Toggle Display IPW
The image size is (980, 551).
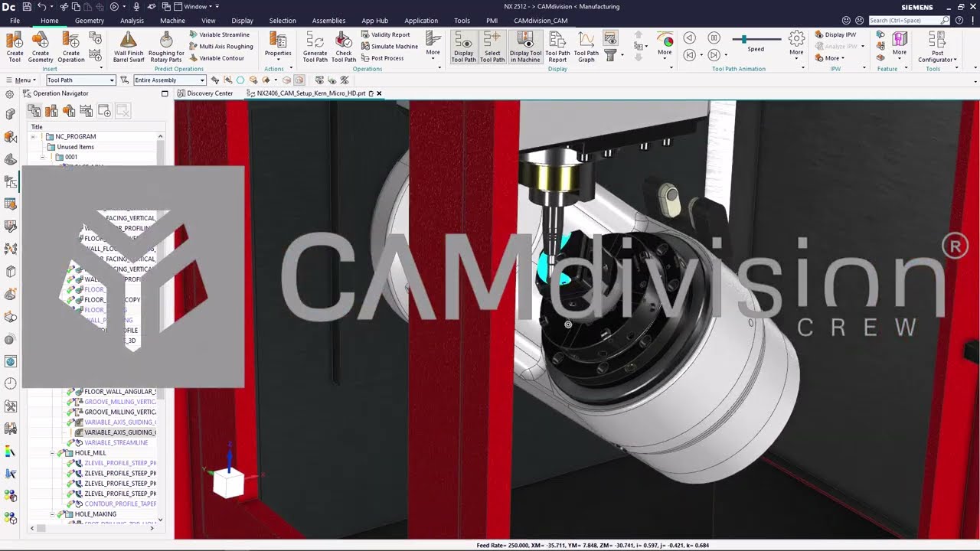835,34
